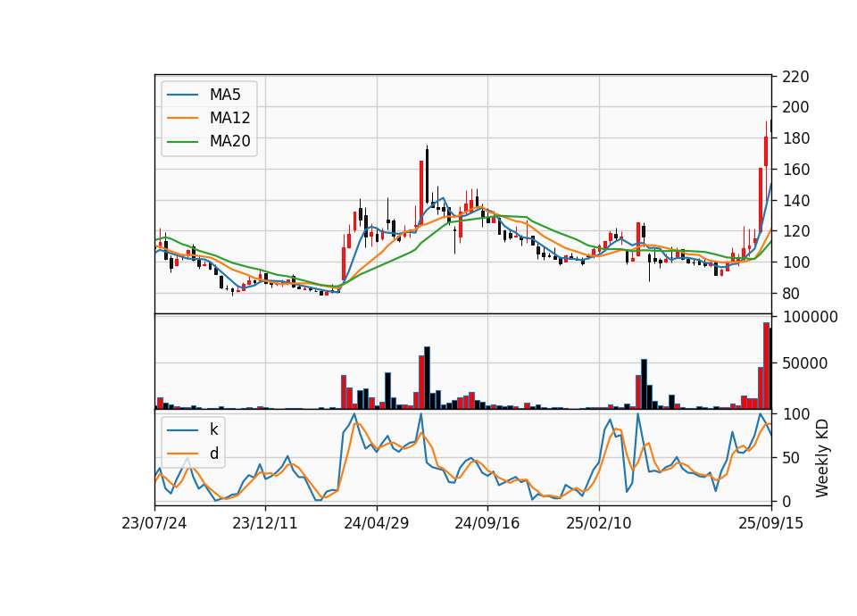Click the 25/02/10 date tick label
This screenshot has height=616, width=857.
click(598, 524)
